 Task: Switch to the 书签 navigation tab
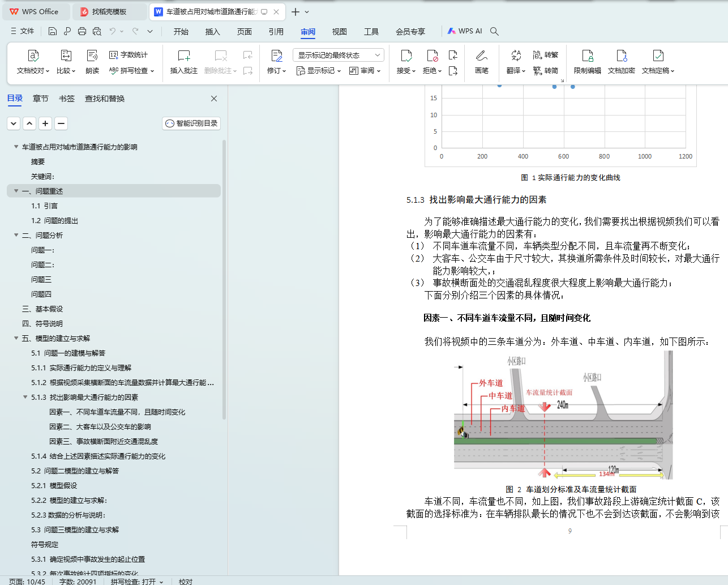click(67, 99)
